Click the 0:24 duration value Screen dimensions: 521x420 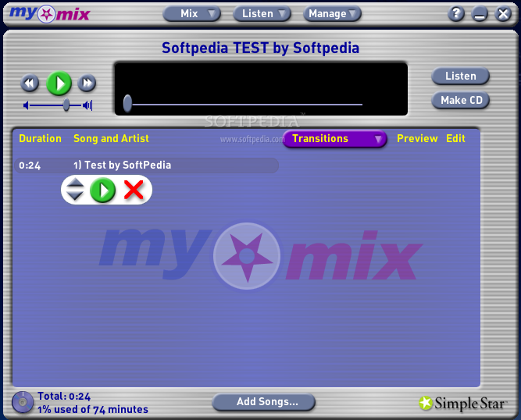pyautogui.click(x=30, y=166)
